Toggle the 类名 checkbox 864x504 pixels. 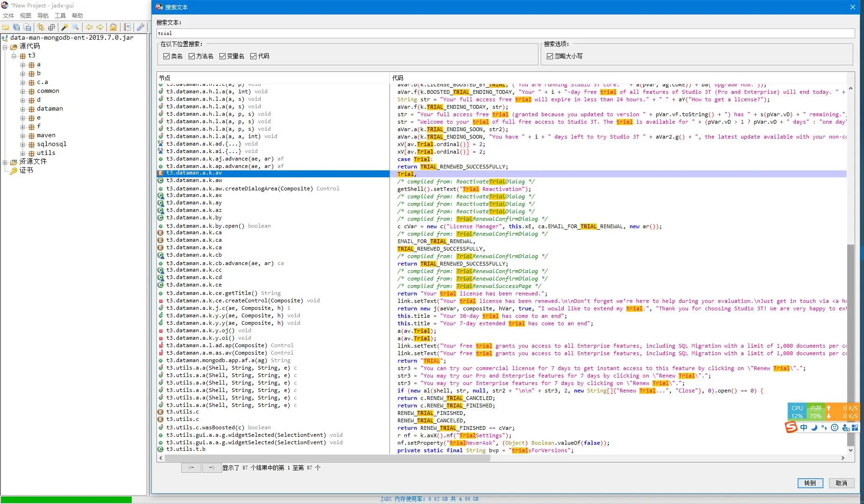coord(166,56)
